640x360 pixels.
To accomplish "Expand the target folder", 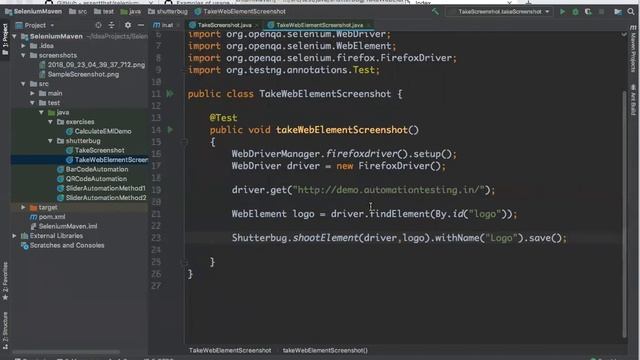I will (24, 207).
